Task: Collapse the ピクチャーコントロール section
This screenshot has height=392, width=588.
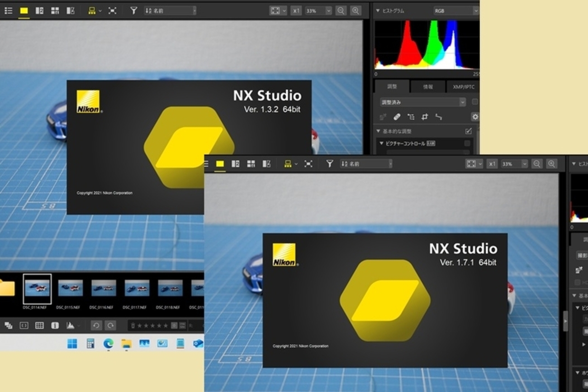Action: (x=381, y=143)
